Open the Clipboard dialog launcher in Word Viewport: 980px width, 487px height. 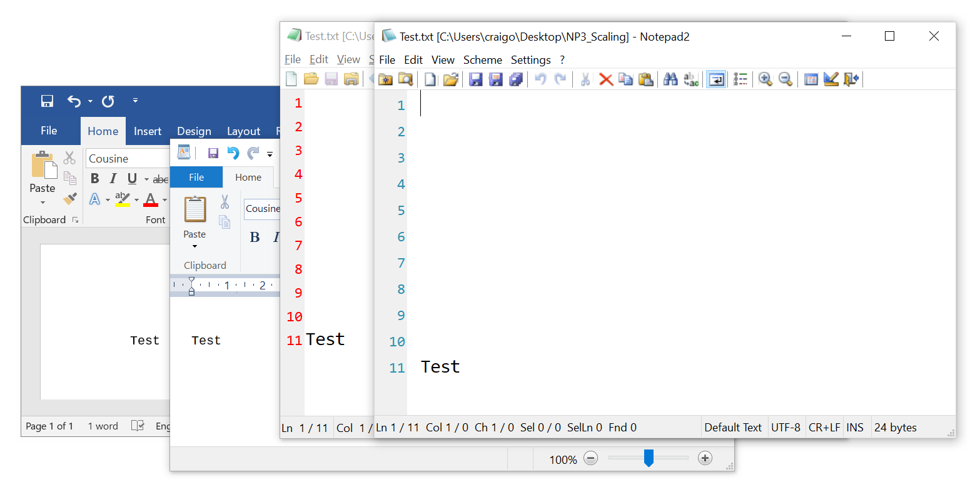76,220
